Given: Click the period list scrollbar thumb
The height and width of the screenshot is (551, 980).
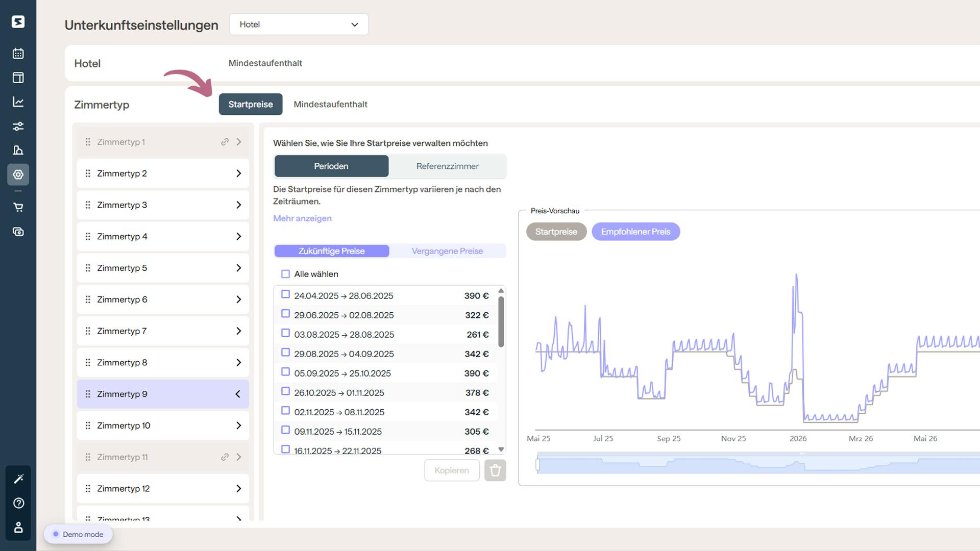Looking at the screenshot, I should 501,321.
